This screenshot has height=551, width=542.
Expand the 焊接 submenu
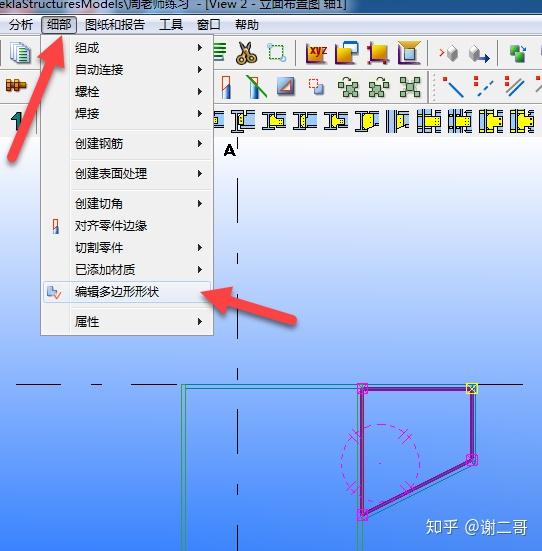[x=127, y=114]
